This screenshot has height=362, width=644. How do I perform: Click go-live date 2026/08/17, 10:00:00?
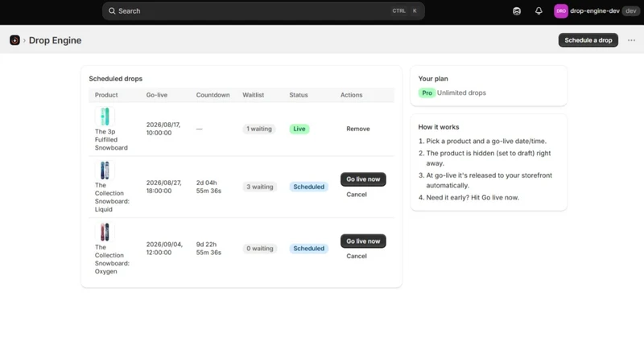163,129
